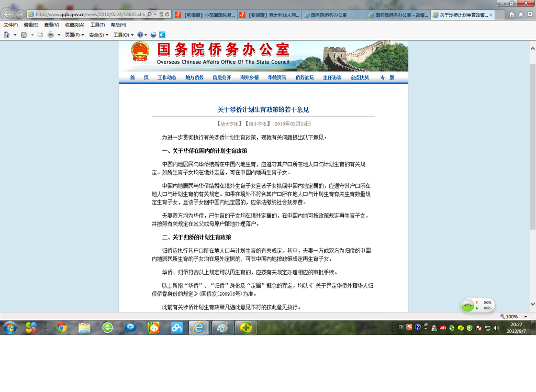Click the printer icon in command bar
Image resolution: width=536 pixels, height=392 pixels.
(x=51, y=35)
